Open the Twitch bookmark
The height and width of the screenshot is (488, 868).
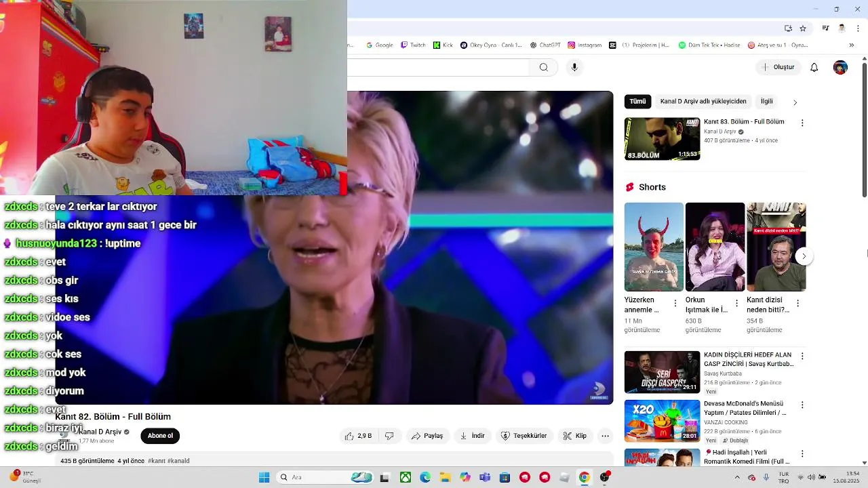pos(413,45)
